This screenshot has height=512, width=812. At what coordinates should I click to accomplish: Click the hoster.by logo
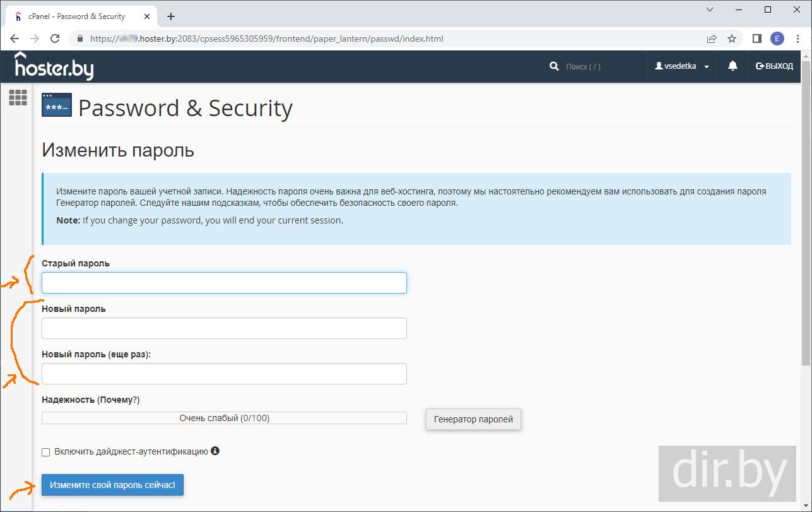point(54,66)
